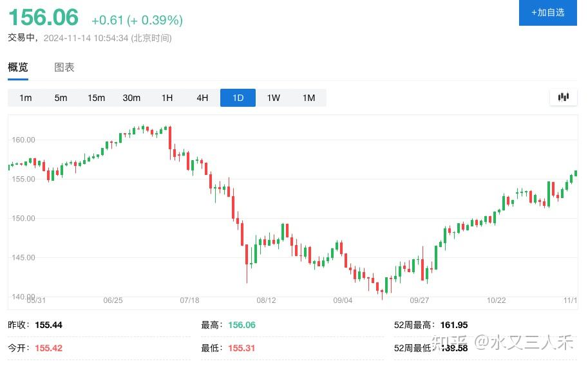Click the 06/25 date axis label

point(113,300)
